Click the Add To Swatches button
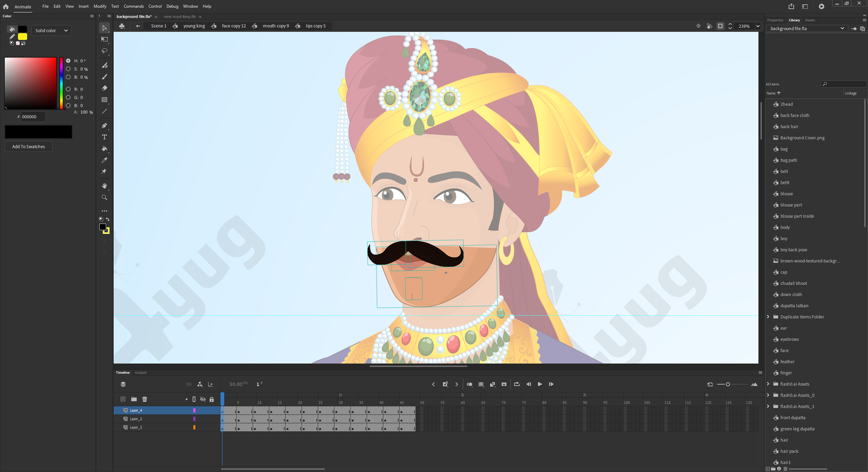 pyautogui.click(x=29, y=146)
